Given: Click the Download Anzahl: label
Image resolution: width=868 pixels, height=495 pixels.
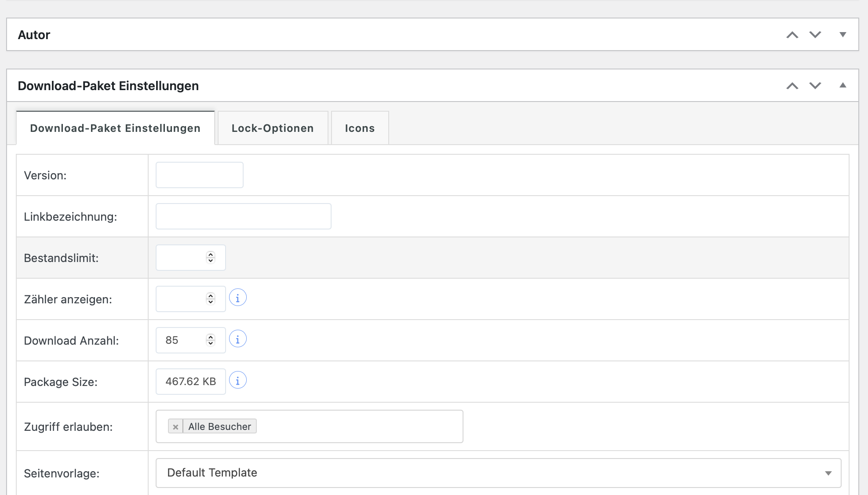Looking at the screenshot, I should [71, 341].
